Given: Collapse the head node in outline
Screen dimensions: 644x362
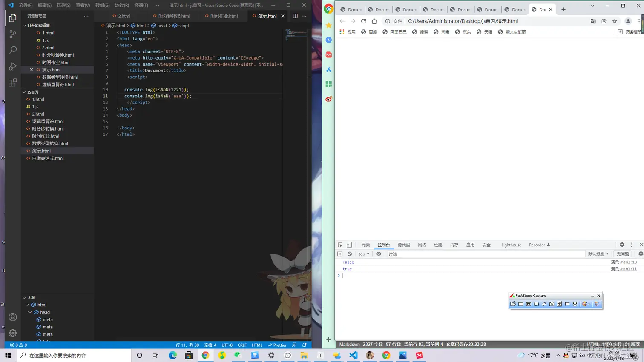Looking at the screenshot, I should tap(30, 312).
